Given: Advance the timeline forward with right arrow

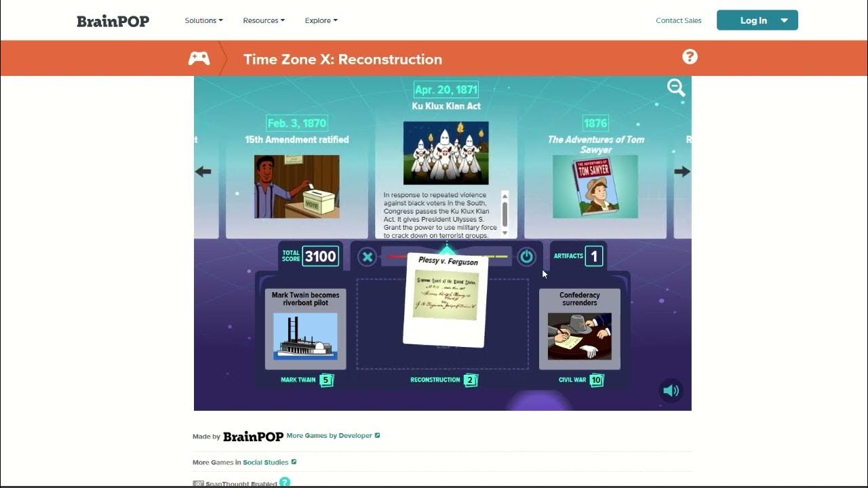Looking at the screenshot, I should pyautogui.click(x=682, y=171).
